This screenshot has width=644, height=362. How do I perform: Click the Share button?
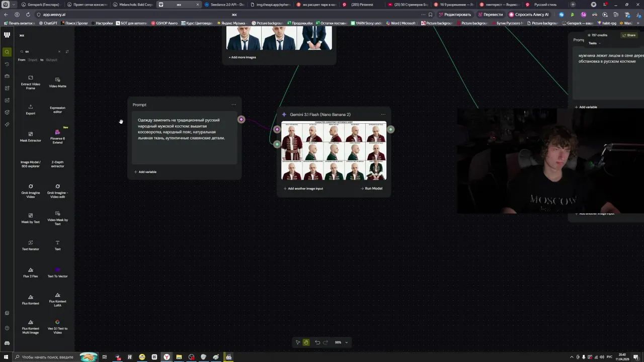629,35
